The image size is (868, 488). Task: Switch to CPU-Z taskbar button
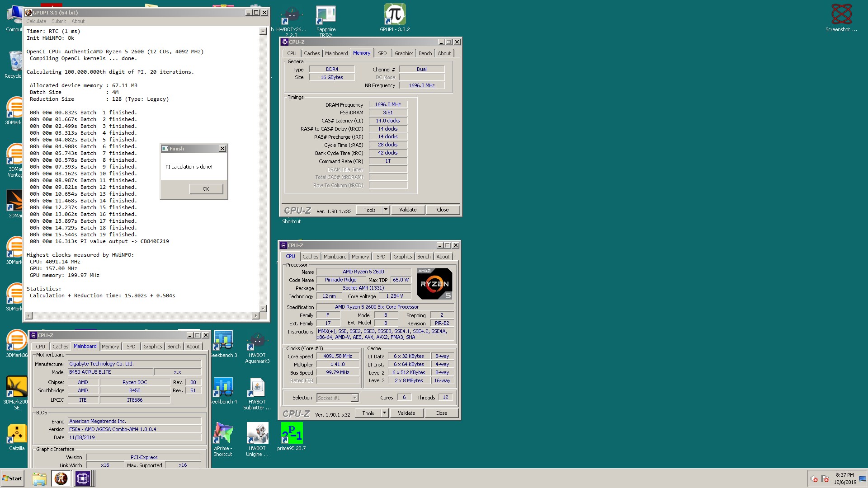[83, 479]
